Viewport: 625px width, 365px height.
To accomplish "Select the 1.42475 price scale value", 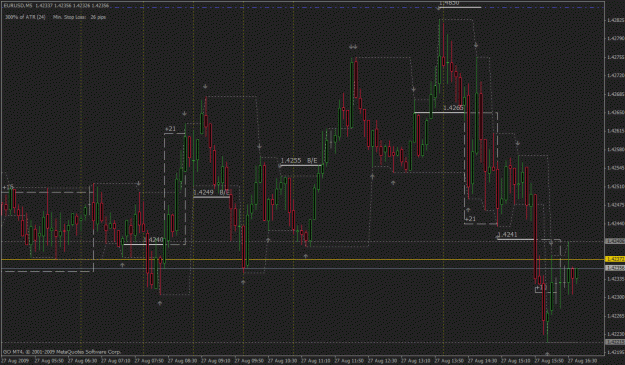I will click(615, 205).
